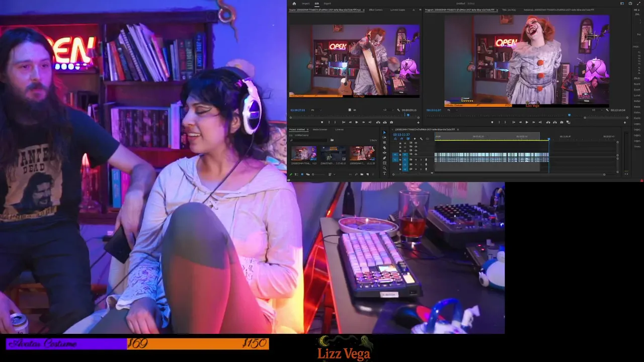Click Extract button in Program monitor

click(555, 122)
